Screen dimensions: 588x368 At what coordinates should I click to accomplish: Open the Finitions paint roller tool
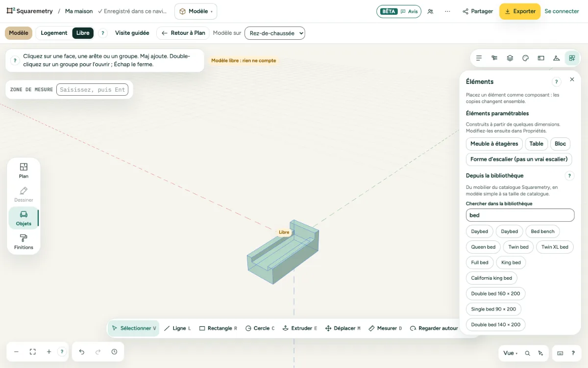coord(24,242)
